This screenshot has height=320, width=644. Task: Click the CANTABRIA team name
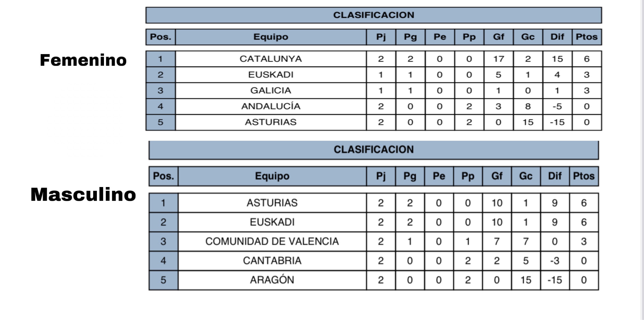[x=272, y=261]
